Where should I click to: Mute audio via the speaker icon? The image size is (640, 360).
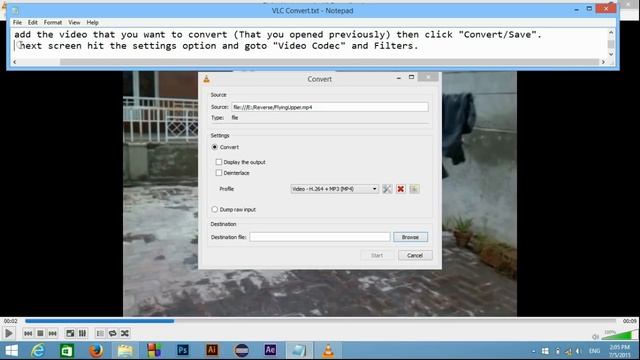coord(595,337)
